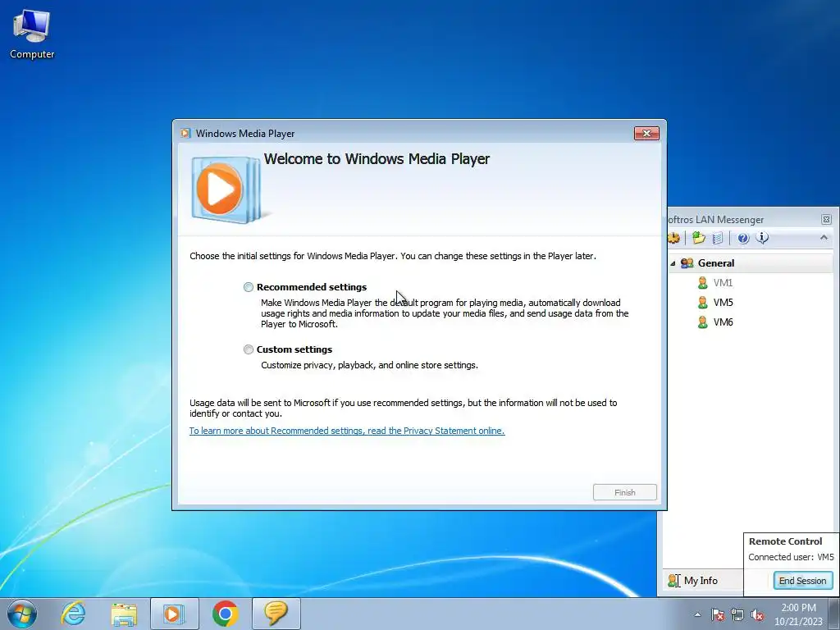840x630 pixels.
Task: Click the muted volume tray icon
Action: [757, 614]
